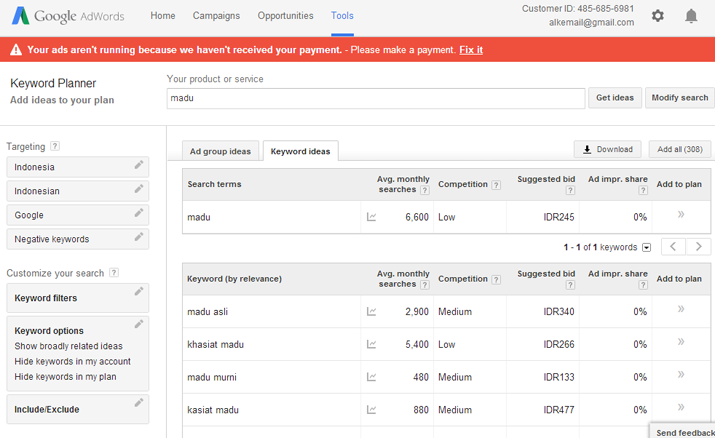This screenshot has height=438, width=715.
Task: Expand rows-per-page dropdown near keywords count
Action: point(646,247)
